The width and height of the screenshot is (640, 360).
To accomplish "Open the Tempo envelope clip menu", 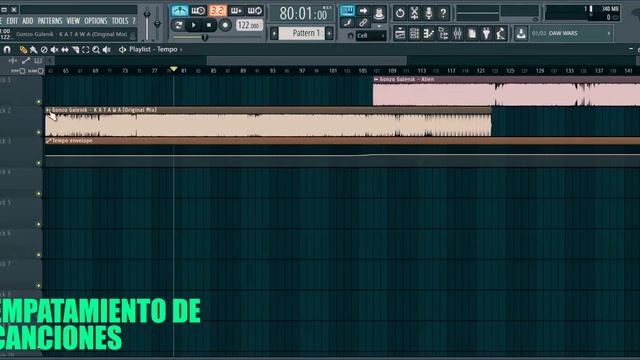I will pyautogui.click(x=49, y=141).
